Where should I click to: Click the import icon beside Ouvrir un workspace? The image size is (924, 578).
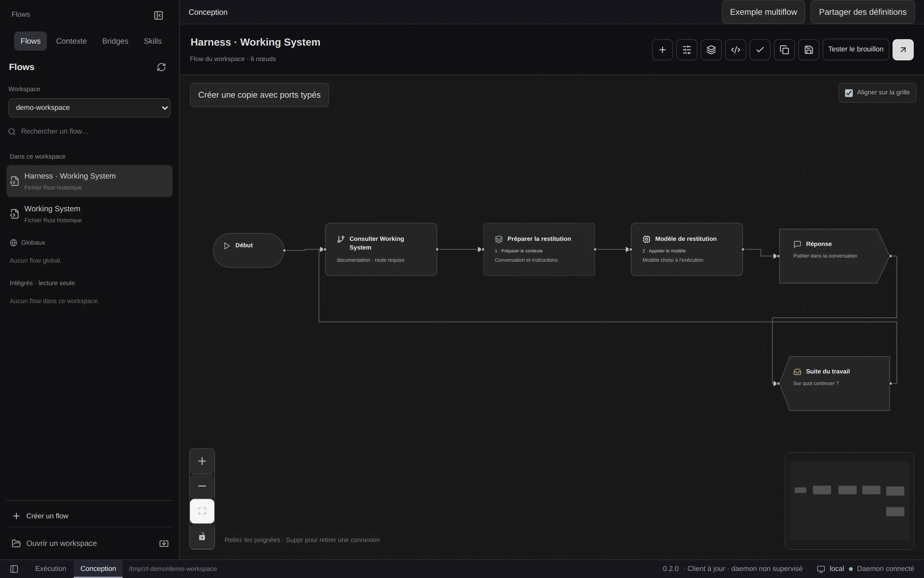pos(164,543)
